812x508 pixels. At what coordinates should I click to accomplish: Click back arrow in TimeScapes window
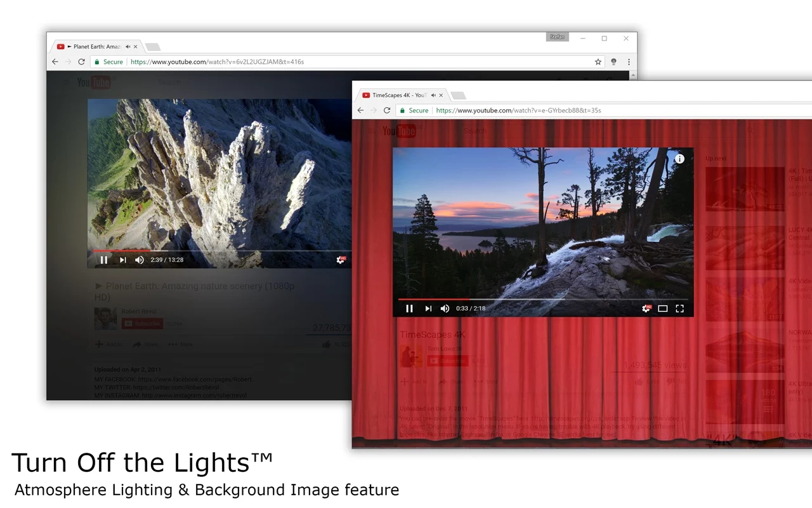[x=360, y=110]
